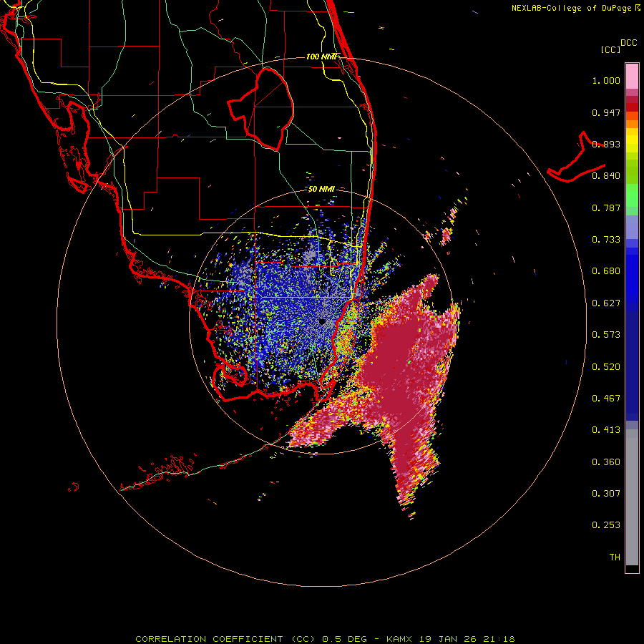This screenshot has width=644, height=644.
Task: Click the 21:18 timestamp
Action: click(499, 639)
